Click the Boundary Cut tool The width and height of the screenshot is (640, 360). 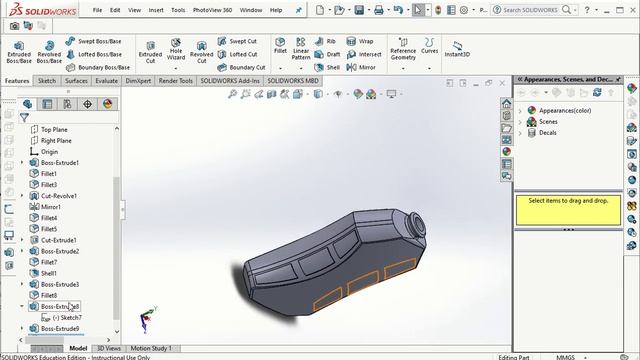pos(241,67)
